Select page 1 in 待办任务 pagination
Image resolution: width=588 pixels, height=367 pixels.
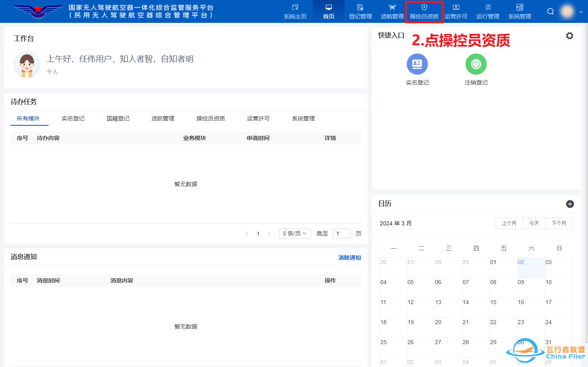point(258,234)
